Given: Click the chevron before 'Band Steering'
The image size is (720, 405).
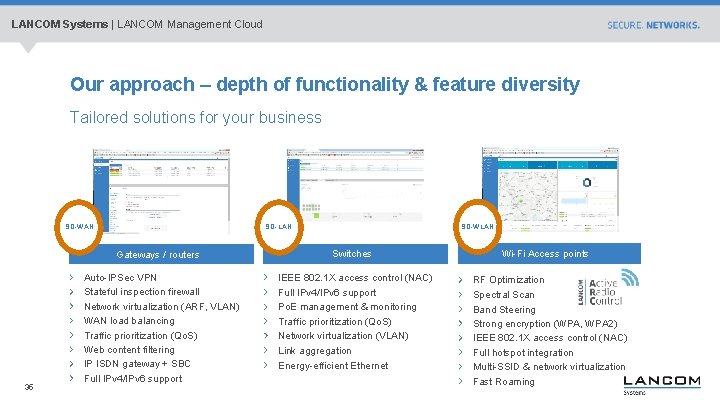Looking at the screenshot, I should [461, 309].
